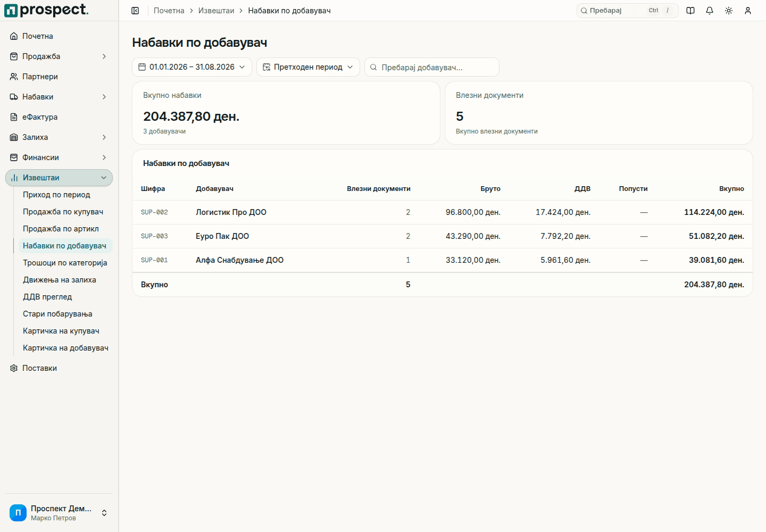The width and height of the screenshot is (766, 532).
Task: Open Движења на залиха report
Action: pyautogui.click(x=60, y=280)
